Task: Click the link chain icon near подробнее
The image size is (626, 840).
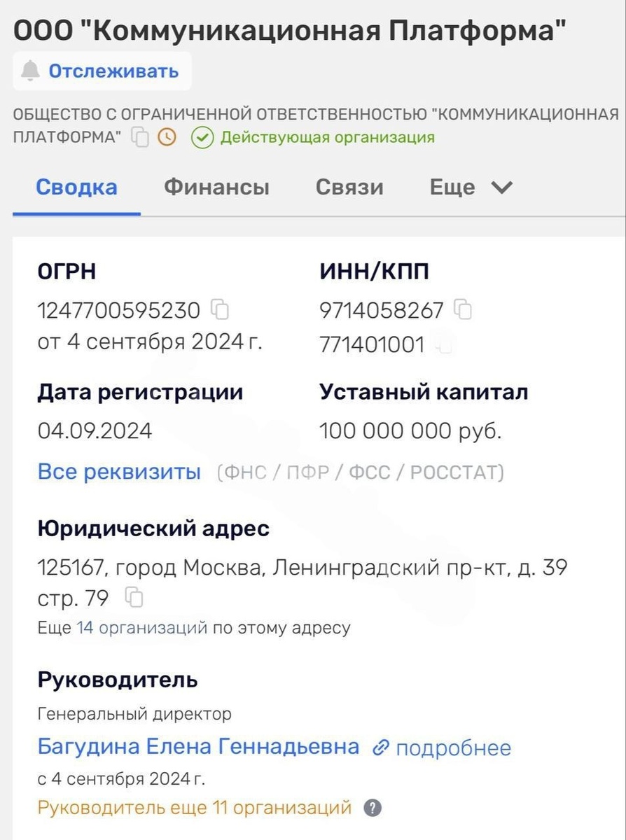Action: pos(380,748)
